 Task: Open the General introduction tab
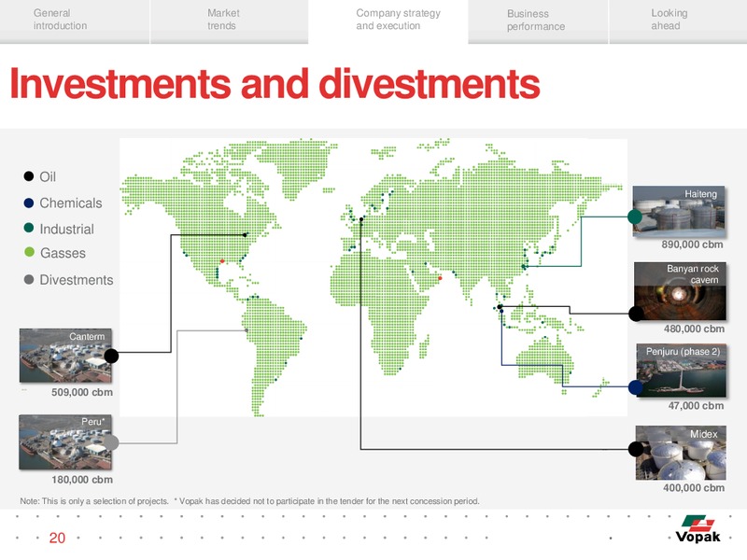pyautogui.click(x=75, y=21)
